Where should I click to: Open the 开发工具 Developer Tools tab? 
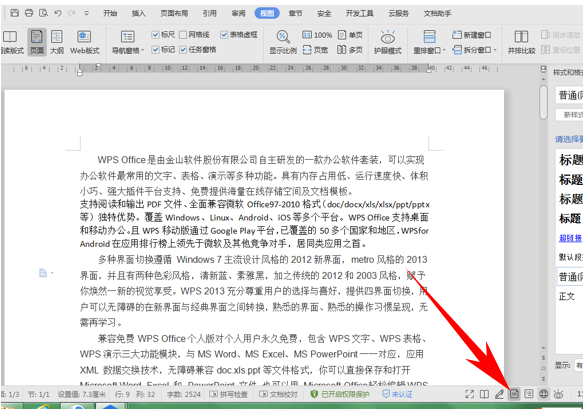coord(359,13)
